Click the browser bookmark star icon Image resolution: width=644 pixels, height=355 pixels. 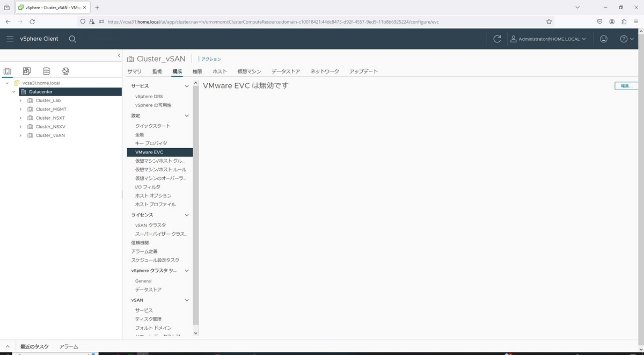pos(549,21)
